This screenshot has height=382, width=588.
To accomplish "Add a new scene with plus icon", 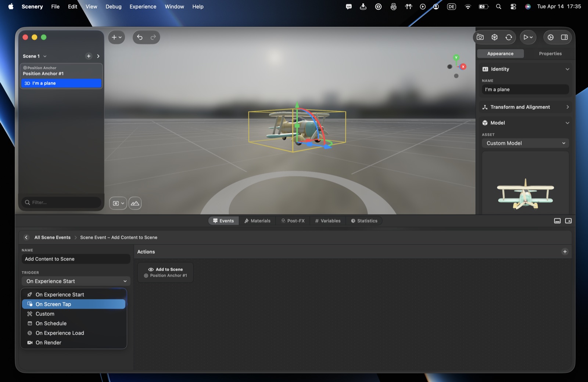I will (x=89, y=56).
